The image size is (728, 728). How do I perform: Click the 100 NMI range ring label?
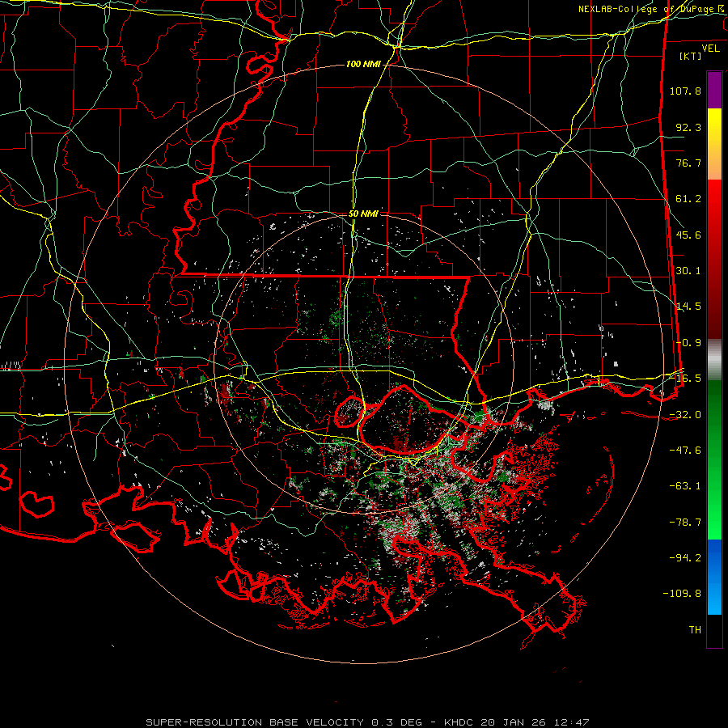point(363,64)
